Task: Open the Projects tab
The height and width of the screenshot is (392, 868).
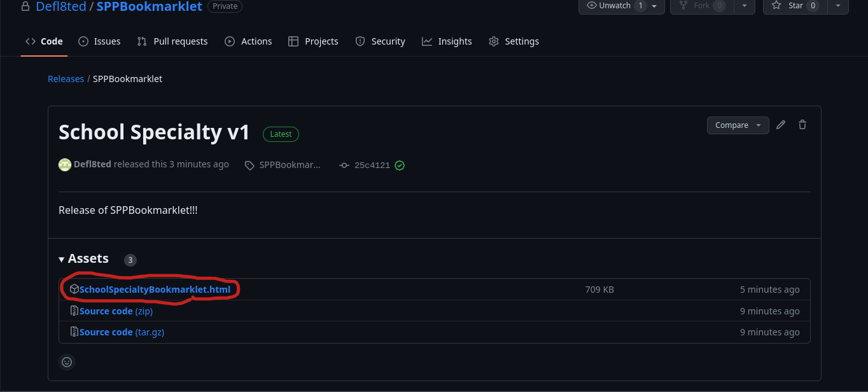Action: (x=313, y=41)
